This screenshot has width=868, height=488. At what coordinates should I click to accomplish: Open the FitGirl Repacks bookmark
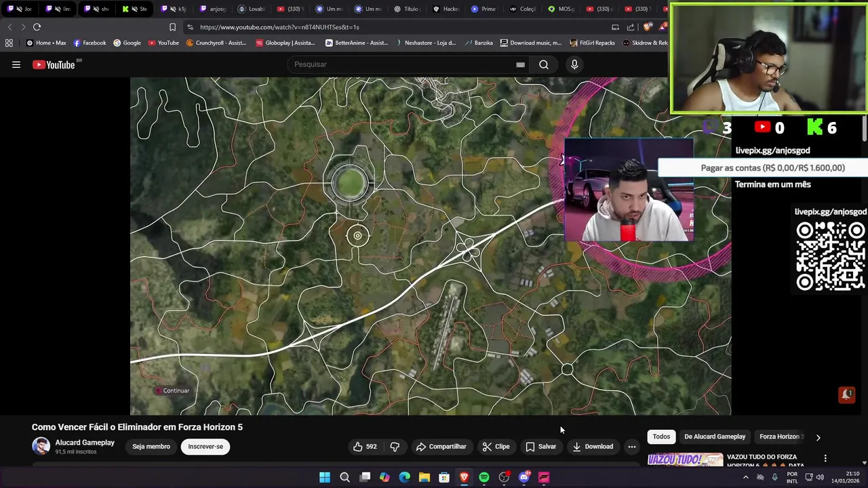point(593,43)
